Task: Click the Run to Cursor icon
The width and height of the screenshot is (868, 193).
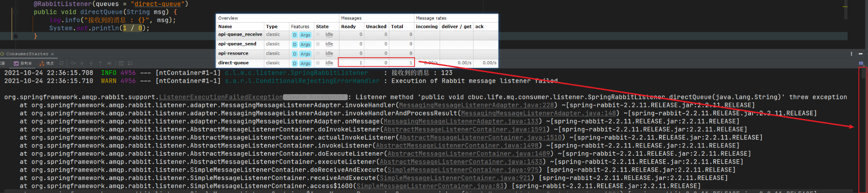Action: click(109, 63)
